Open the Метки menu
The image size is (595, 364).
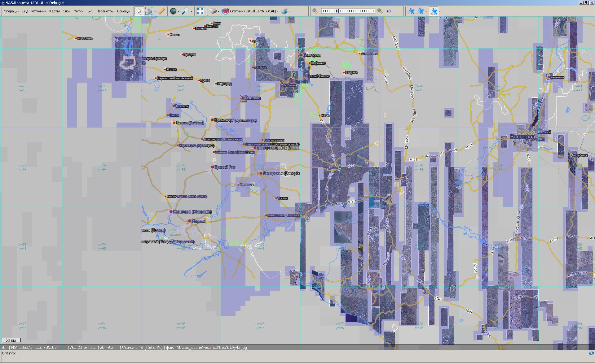(x=78, y=11)
